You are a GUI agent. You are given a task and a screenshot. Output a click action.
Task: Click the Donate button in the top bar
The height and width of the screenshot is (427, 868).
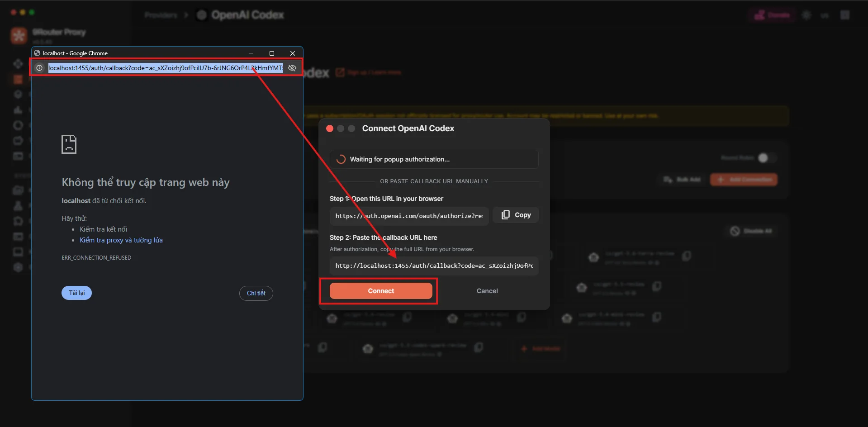(772, 15)
